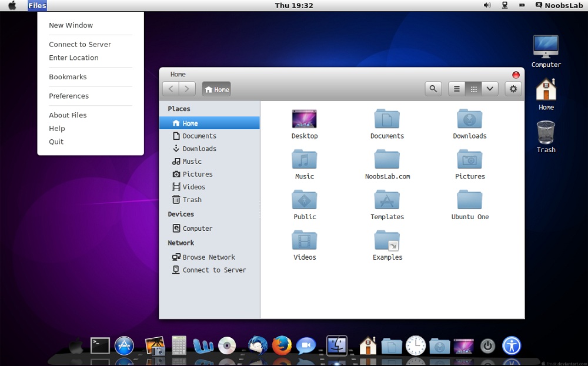Open Documents in the Places sidebar
Screen dimensions: 588x366
(x=199, y=136)
